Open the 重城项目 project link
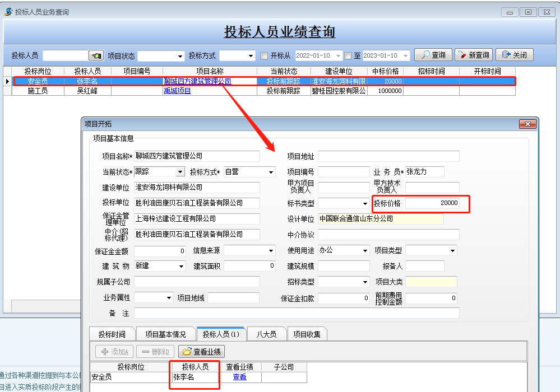This screenshot has height=392, width=560. 177,91
